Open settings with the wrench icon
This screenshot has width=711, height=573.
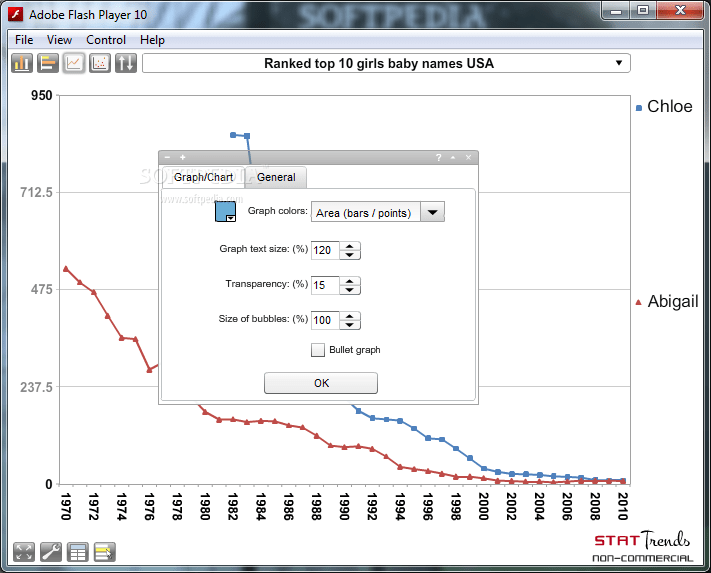click(x=51, y=552)
